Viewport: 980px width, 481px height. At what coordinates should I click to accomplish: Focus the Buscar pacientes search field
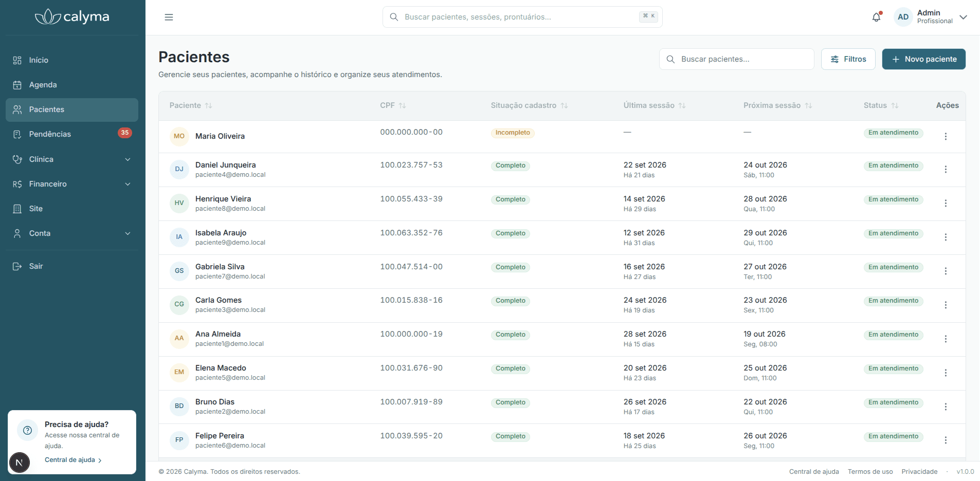(x=736, y=59)
